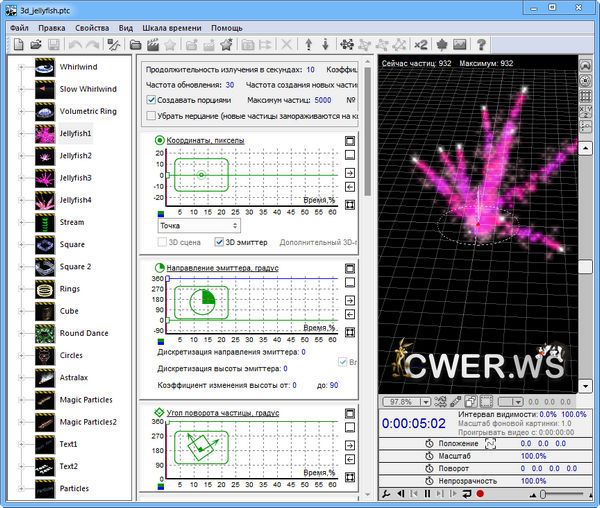Toggle the 3D эмиттер checkbox

point(220,243)
